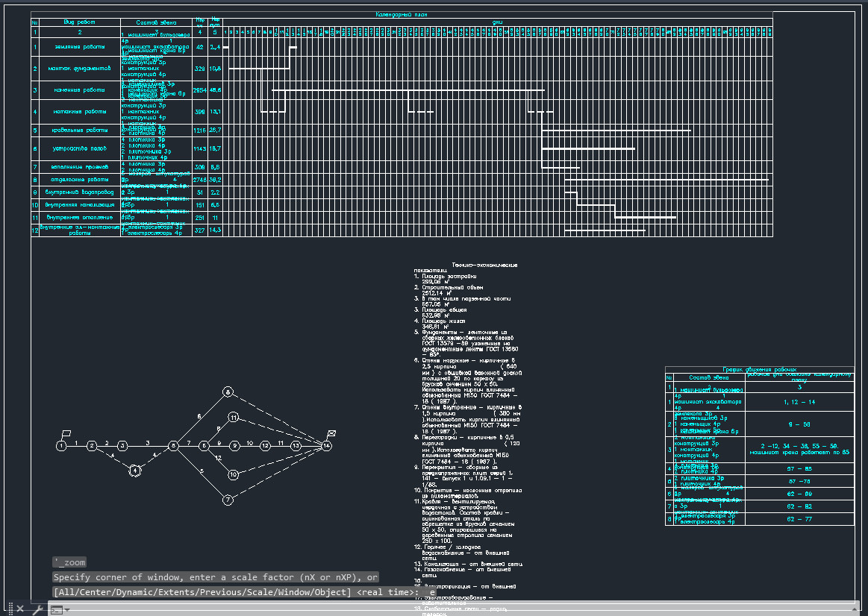
Task: Open the recent commands dropdown arrow
Action: click(x=68, y=610)
